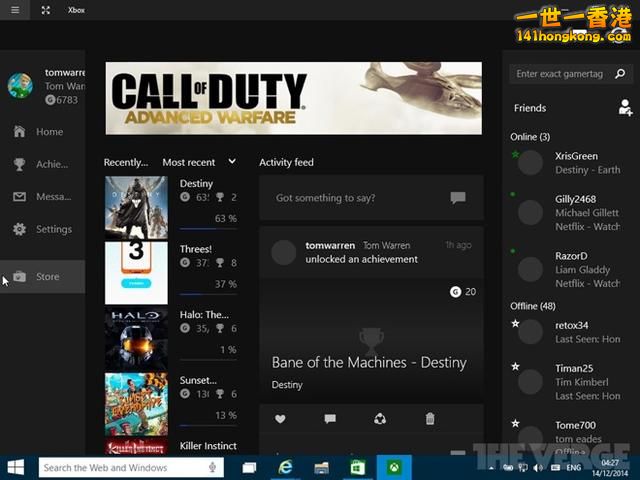Click the Store bag icon
The height and width of the screenshot is (480, 640).
19,276
